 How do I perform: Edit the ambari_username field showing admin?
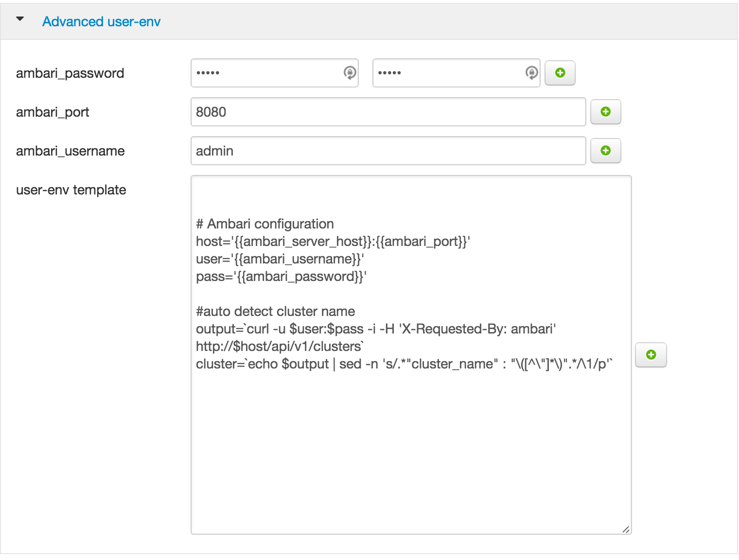[388, 151]
